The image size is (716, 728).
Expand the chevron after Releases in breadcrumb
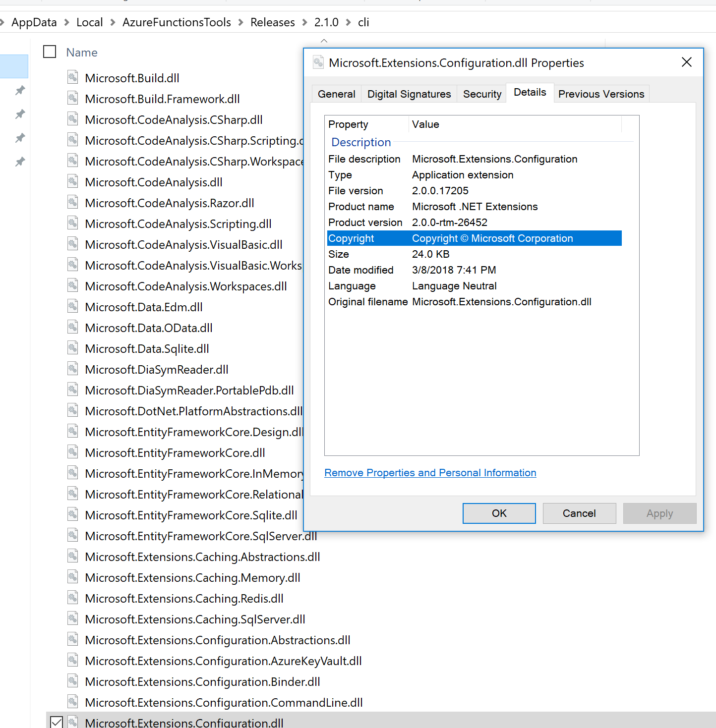304,22
